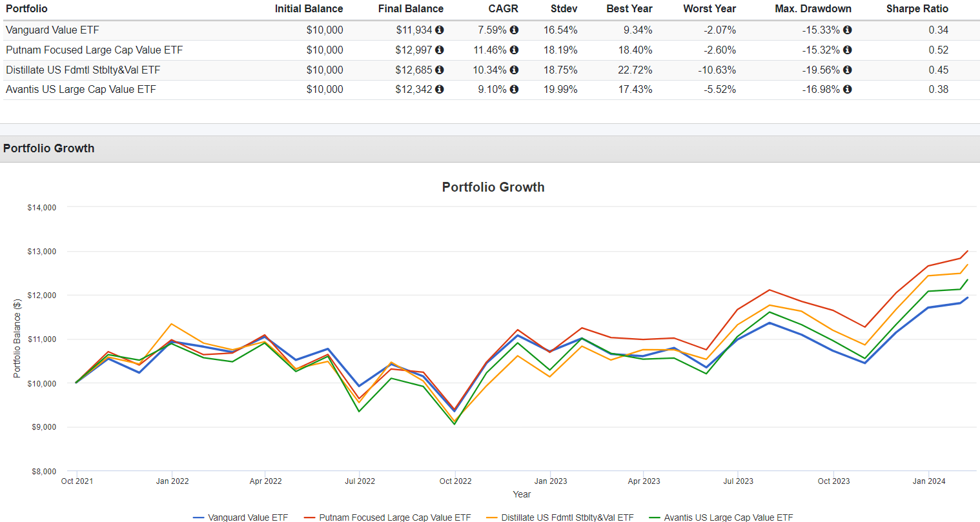Click the Sharpe Ratio column header
The image size is (980, 522).
pyautogui.click(x=917, y=9)
